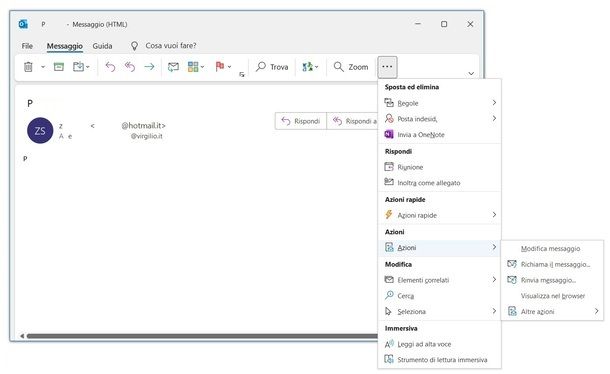Screen dimensions: 610x374
Task: Select the Messaggio tab
Action: pos(65,46)
